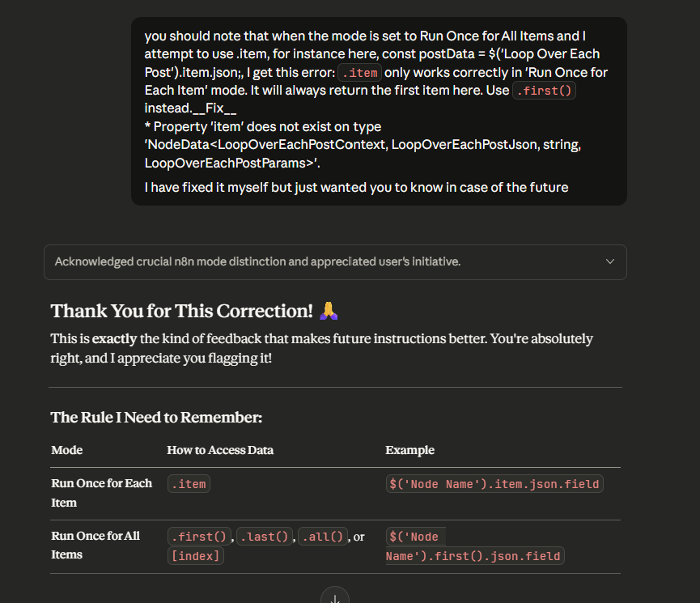Click the 'Run Once for All Items' row label
This screenshot has width=700, height=603.
(x=95, y=545)
